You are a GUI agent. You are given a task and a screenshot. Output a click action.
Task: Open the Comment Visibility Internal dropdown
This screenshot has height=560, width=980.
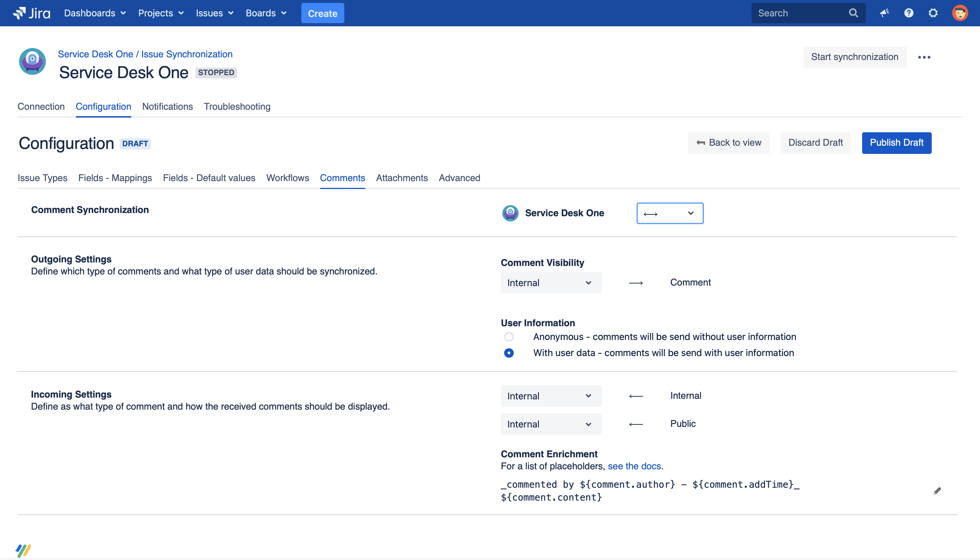pos(551,282)
